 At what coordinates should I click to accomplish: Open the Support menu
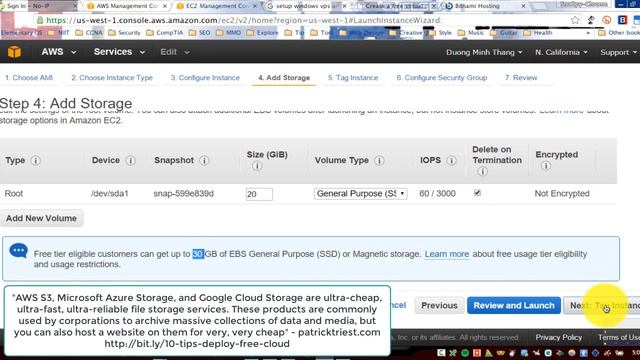[618, 52]
